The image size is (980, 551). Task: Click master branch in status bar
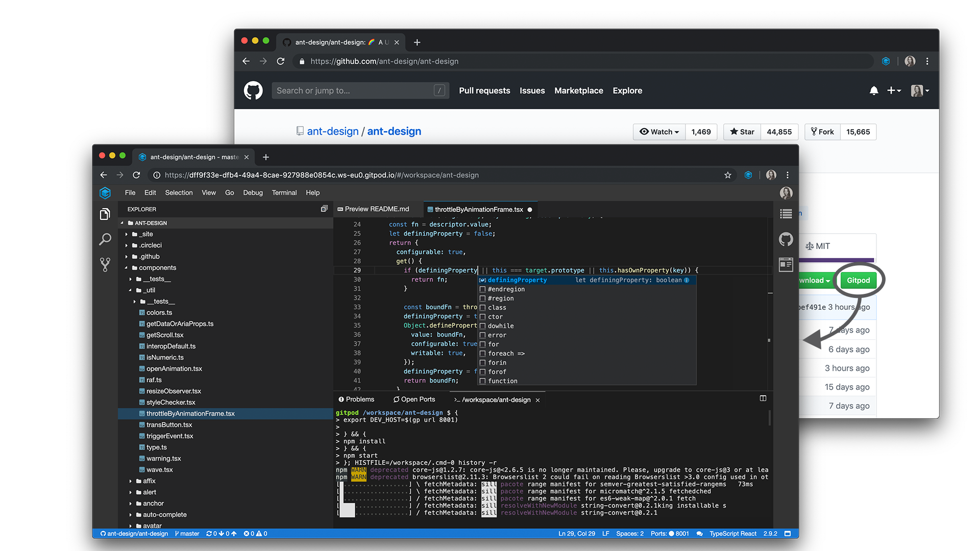187,534
